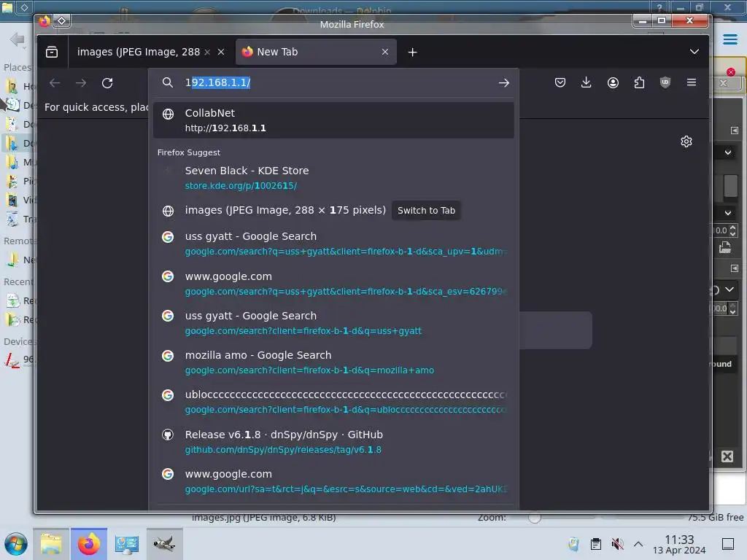
Task: Select the last www.google.com suggestion
Action: tap(333, 481)
